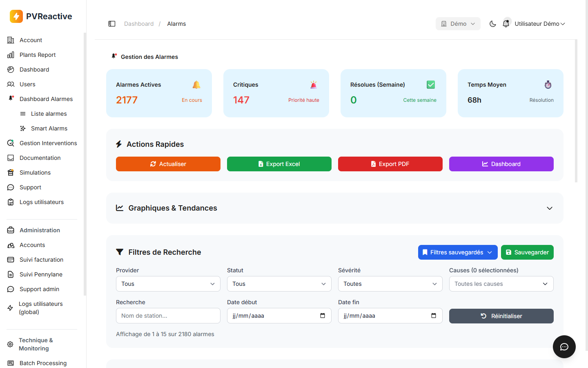Open Suivi Pennylane in sidebar
This screenshot has width=588, height=368.
(x=42, y=274)
